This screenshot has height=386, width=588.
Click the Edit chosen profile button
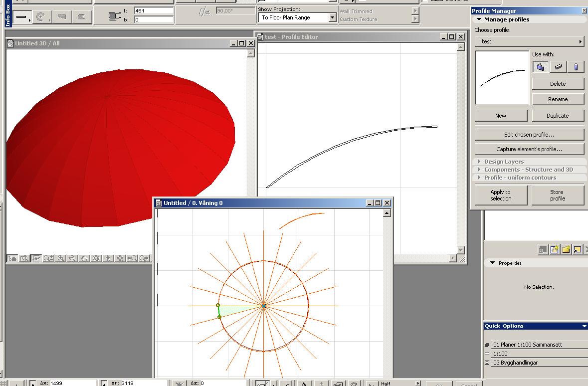[x=529, y=134]
